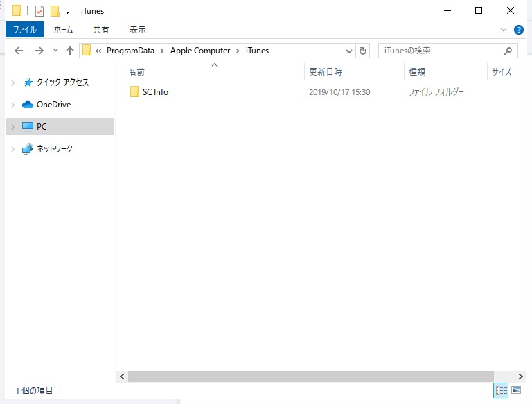This screenshot has height=404, width=532.
Task: Sort by the 種類 column header
Action: coord(416,72)
